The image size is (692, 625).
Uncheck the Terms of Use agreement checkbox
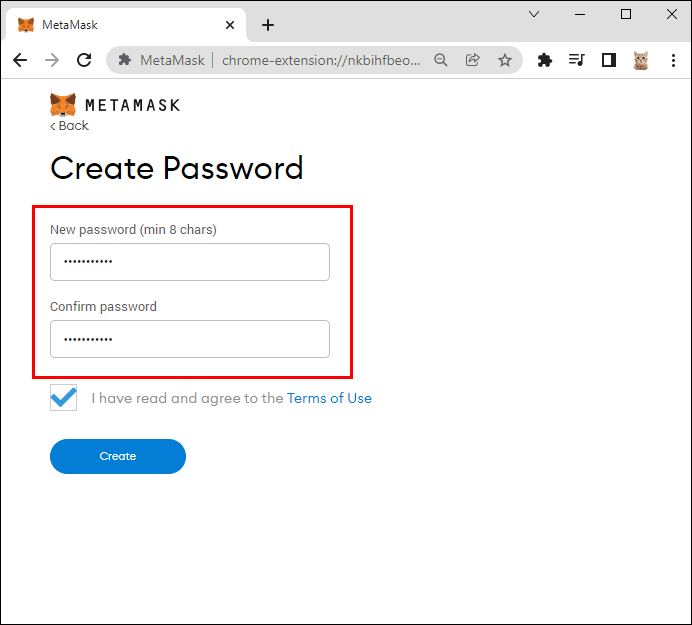[x=63, y=398]
